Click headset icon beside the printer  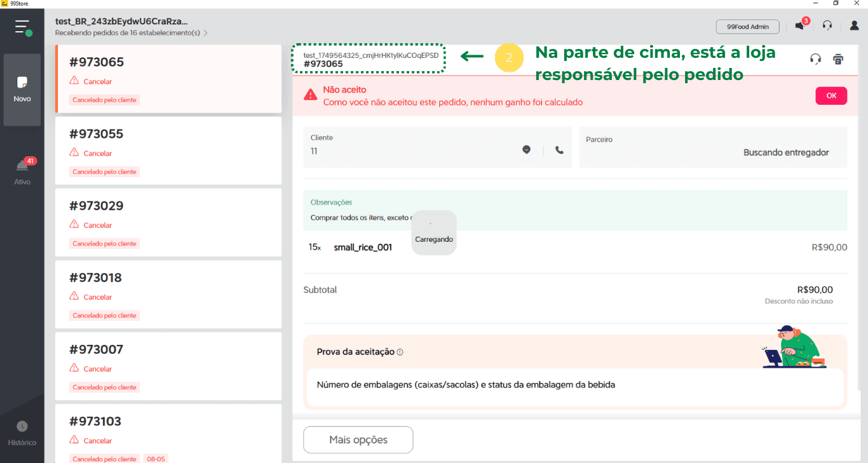tap(815, 60)
